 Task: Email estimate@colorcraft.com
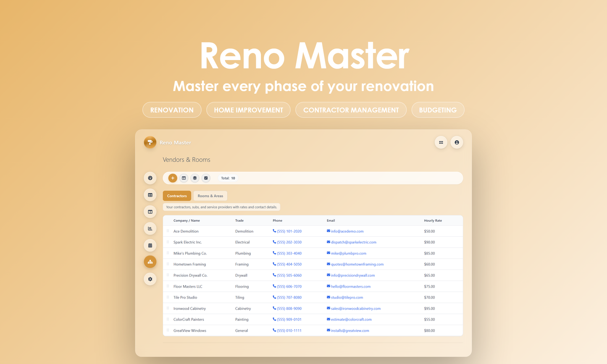tap(349, 319)
